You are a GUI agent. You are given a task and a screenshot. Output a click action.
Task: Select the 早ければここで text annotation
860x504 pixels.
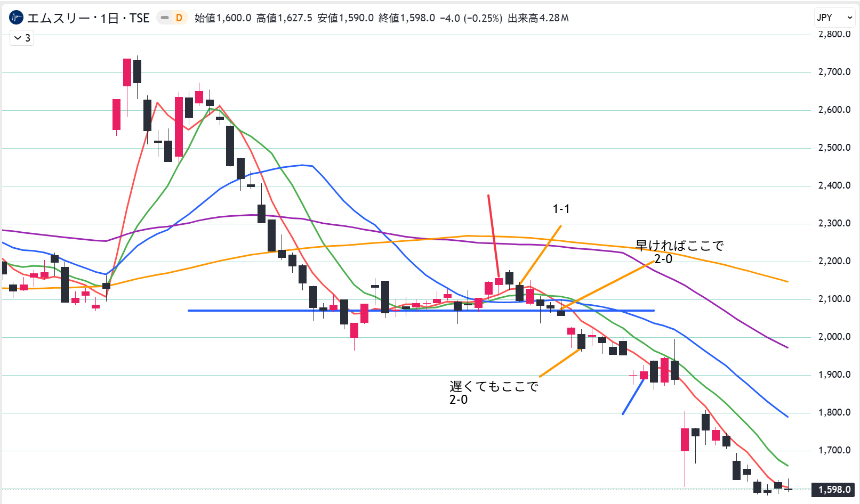tap(679, 246)
